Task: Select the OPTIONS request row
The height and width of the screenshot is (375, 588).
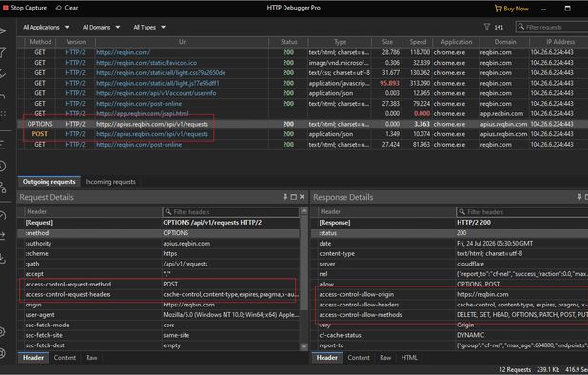Action: coord(303,124)
